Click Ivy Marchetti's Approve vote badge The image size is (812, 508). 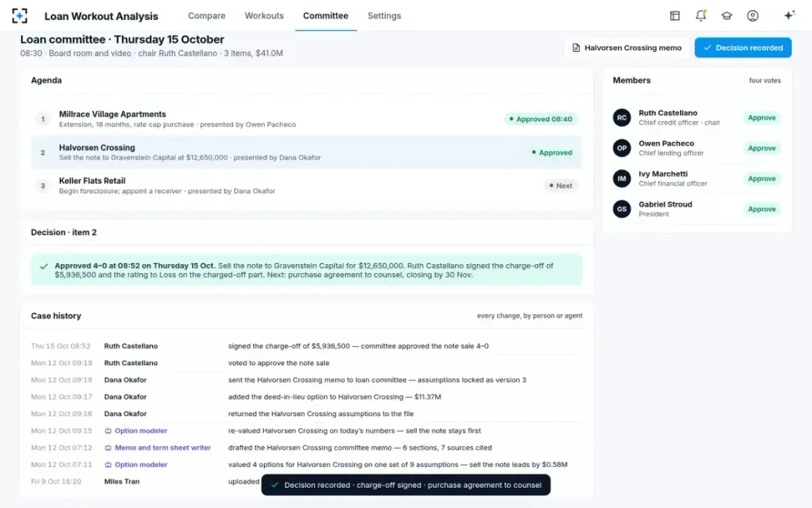(x=762, y=179)
